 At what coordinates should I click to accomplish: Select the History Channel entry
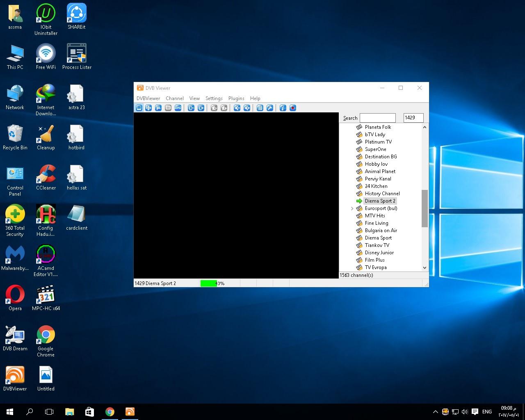click(x=382, y=194)
